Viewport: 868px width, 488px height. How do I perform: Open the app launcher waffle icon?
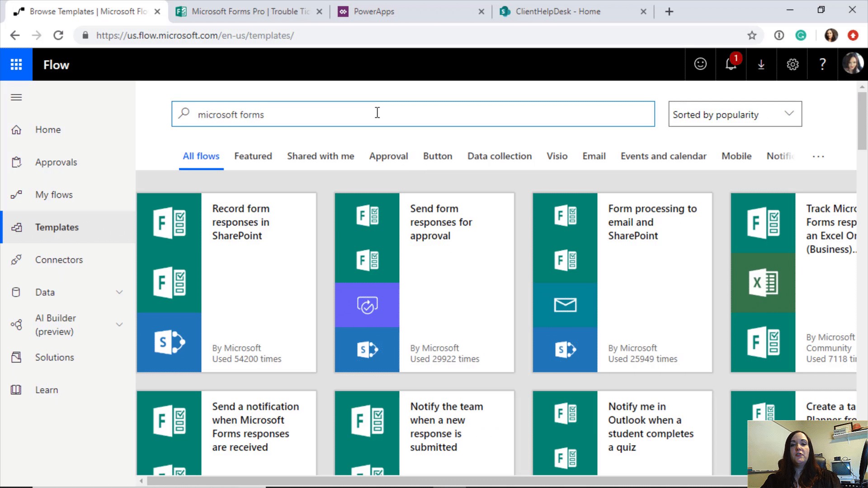click(x=16, y=65)
